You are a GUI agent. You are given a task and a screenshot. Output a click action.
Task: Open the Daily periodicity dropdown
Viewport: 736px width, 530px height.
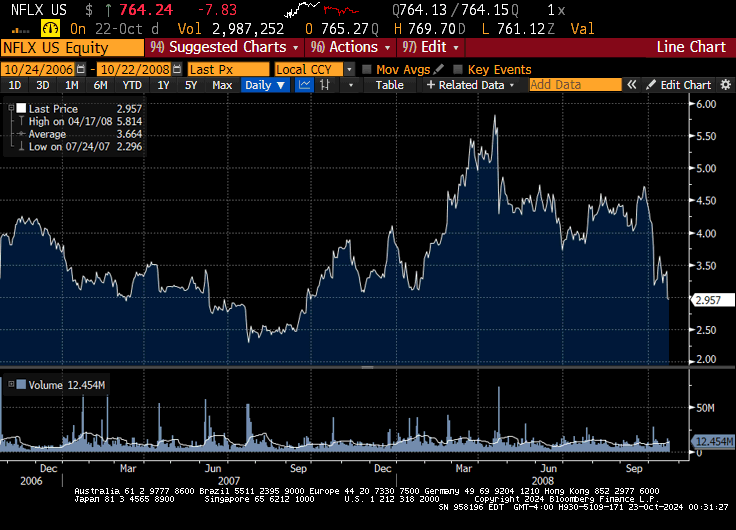click(x=265, y=85)
